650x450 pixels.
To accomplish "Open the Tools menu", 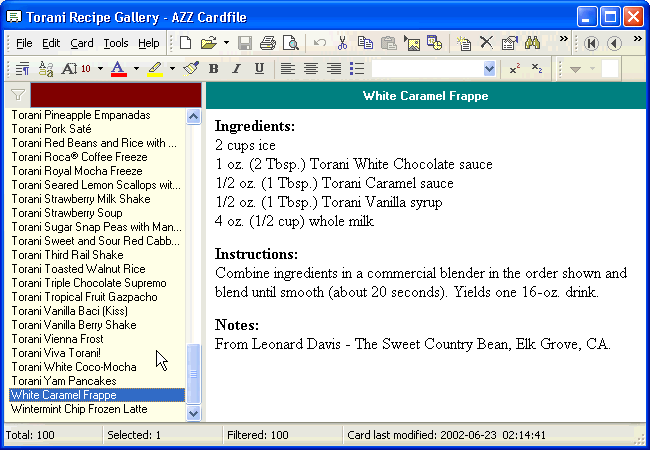I will 116,43.
